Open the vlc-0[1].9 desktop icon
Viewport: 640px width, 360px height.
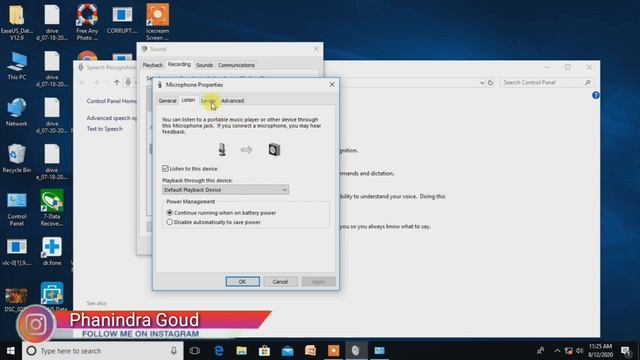click(x=17, y=251)
